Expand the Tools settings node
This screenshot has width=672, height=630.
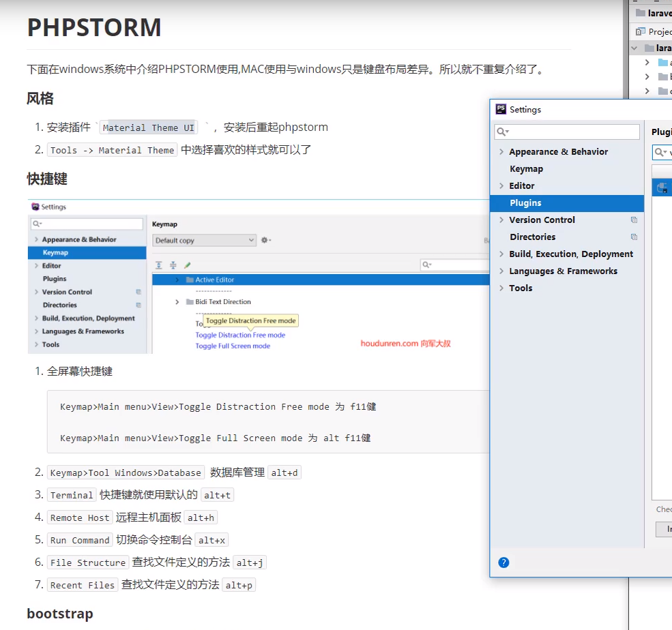click(501, 288)
